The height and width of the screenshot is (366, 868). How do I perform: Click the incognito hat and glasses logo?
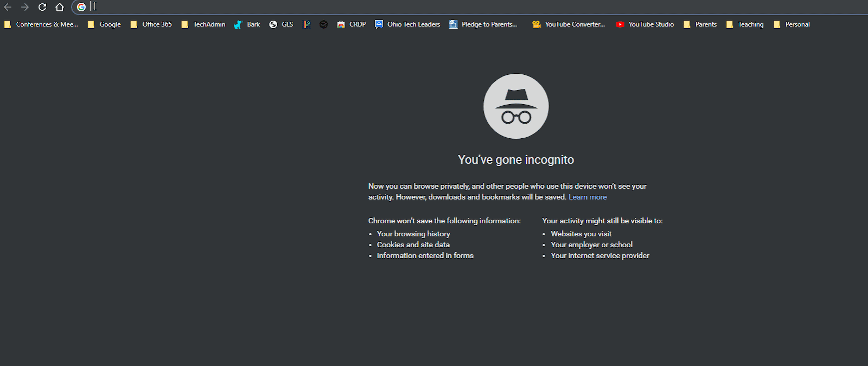click(516, 106)
